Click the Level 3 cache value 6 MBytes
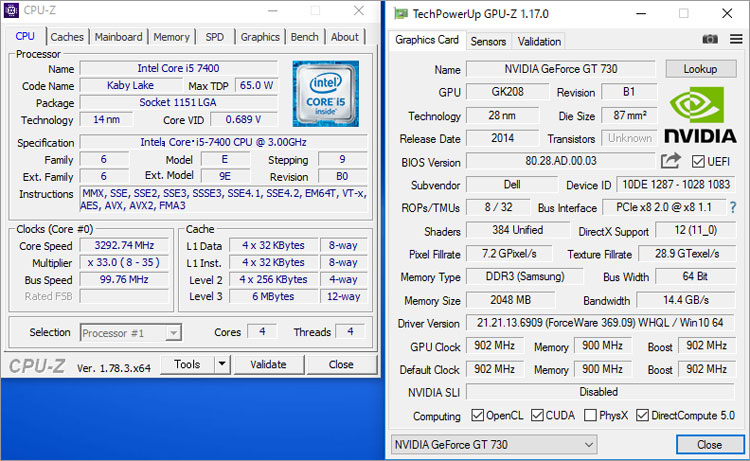Screen dimensions: 750x461 click(x=273, y=296)
